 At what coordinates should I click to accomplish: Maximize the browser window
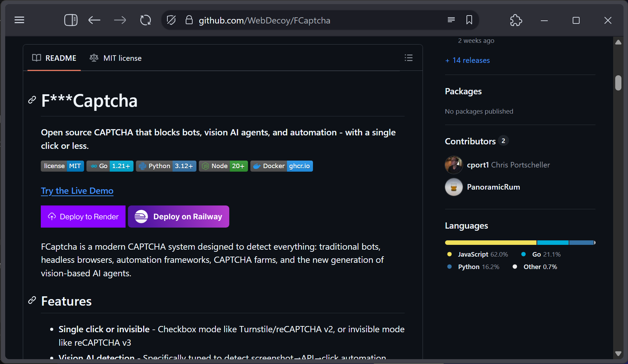576,20
